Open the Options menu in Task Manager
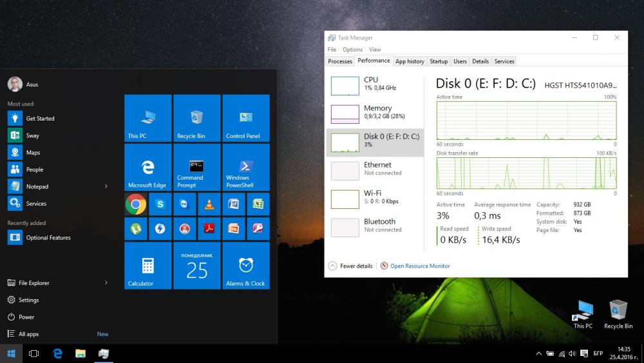 [x=352, y=50]
